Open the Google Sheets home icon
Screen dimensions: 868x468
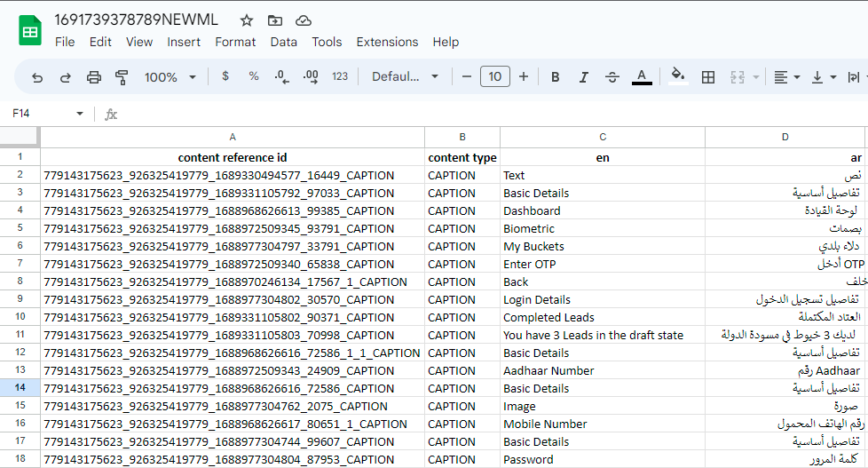(x=30, y=30)
